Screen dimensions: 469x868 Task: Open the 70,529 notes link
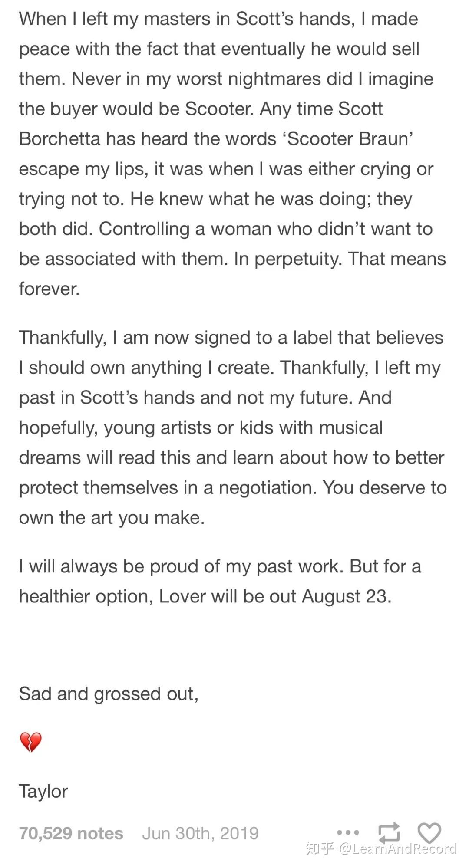click(x=71, y=833)
